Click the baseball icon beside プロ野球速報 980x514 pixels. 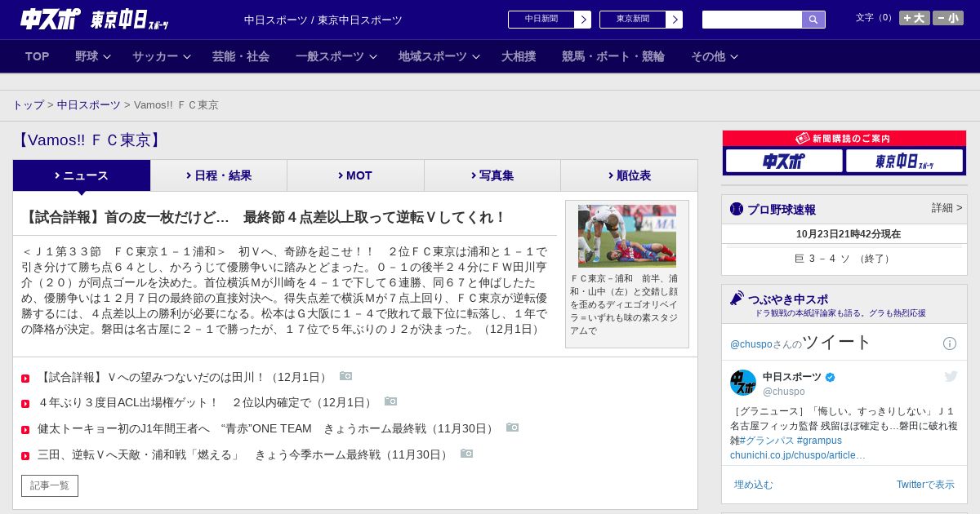pyautogui.click(x=737, y=209)
